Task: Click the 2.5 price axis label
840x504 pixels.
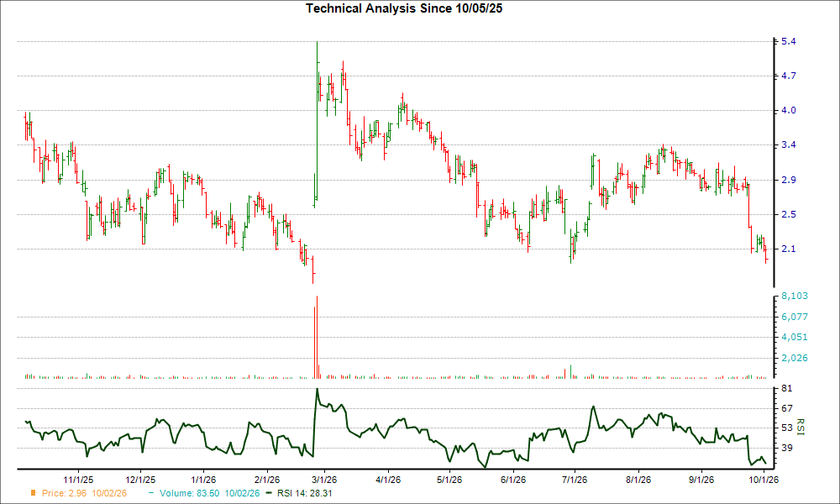Action: [789, 214]
